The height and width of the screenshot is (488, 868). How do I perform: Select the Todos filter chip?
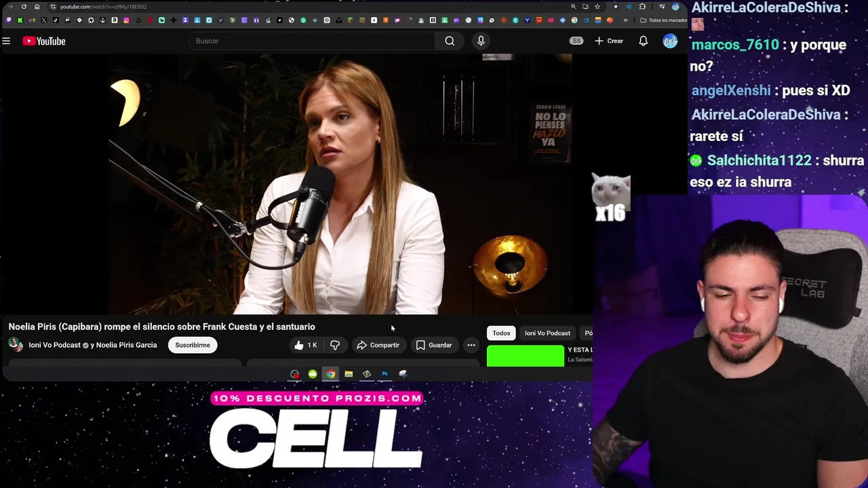(501, 333)
